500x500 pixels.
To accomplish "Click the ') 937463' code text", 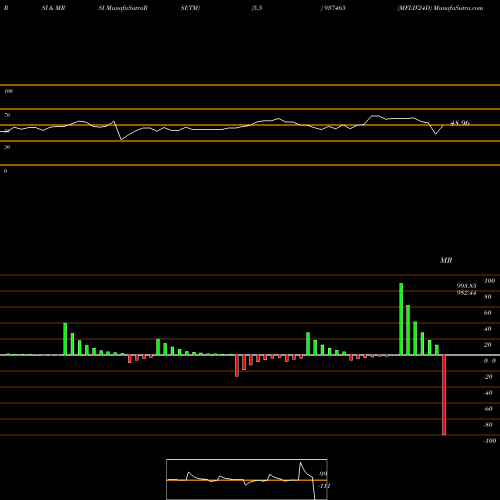I will click(x=333, y=8).
